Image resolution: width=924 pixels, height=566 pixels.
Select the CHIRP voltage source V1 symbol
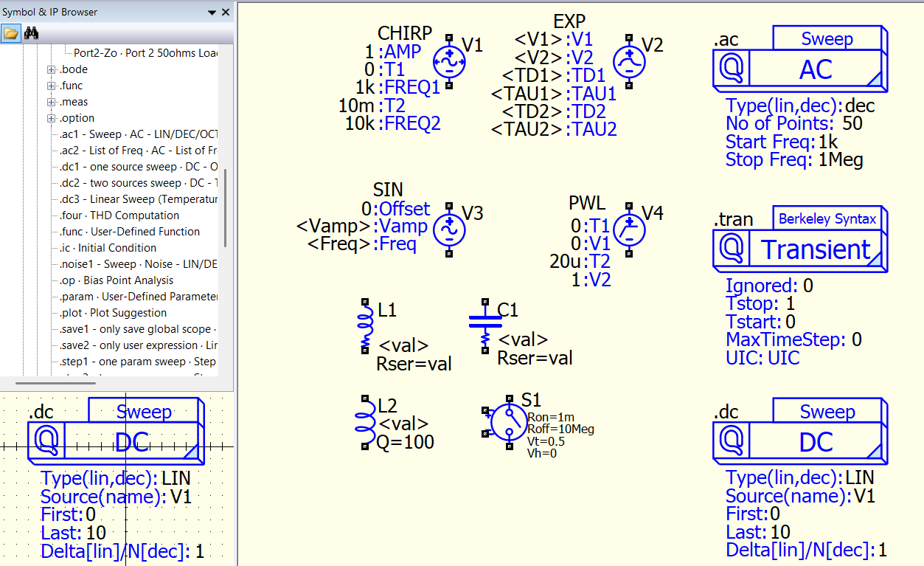pyautogui.click(x=448, y=62)
